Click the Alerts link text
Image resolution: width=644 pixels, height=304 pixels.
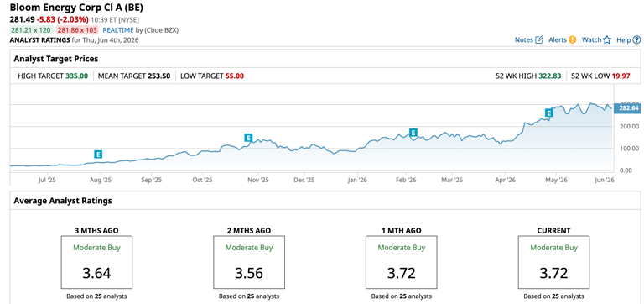[558, 40]
